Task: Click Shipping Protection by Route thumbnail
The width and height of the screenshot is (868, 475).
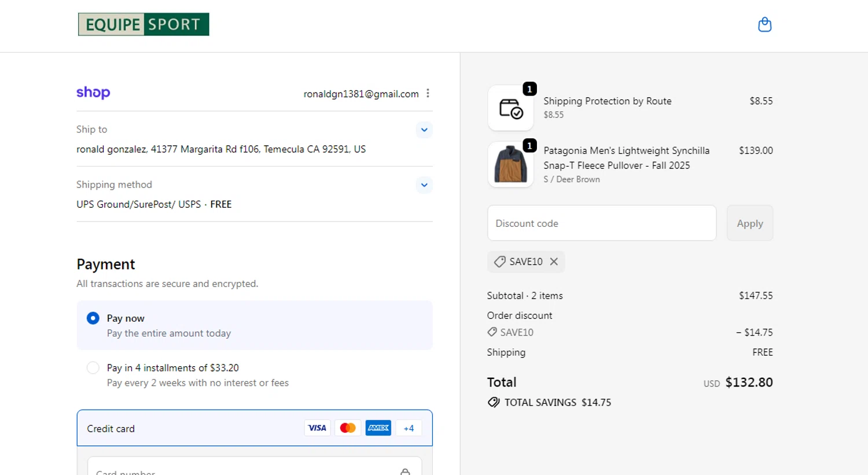Action: 510,108
